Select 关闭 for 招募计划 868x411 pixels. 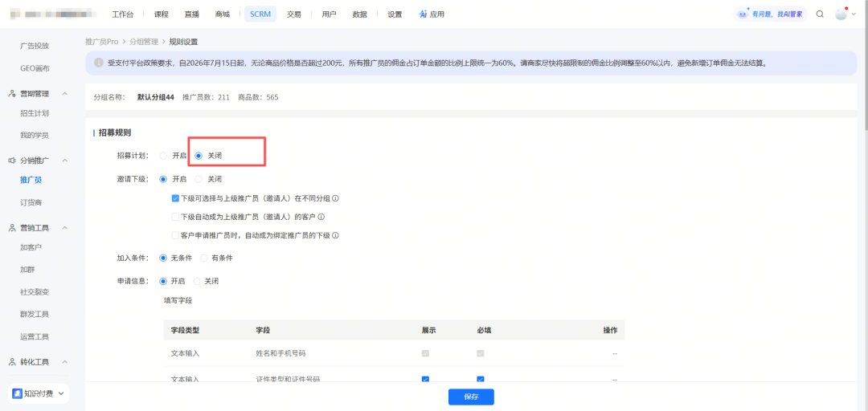click(199, 156)
